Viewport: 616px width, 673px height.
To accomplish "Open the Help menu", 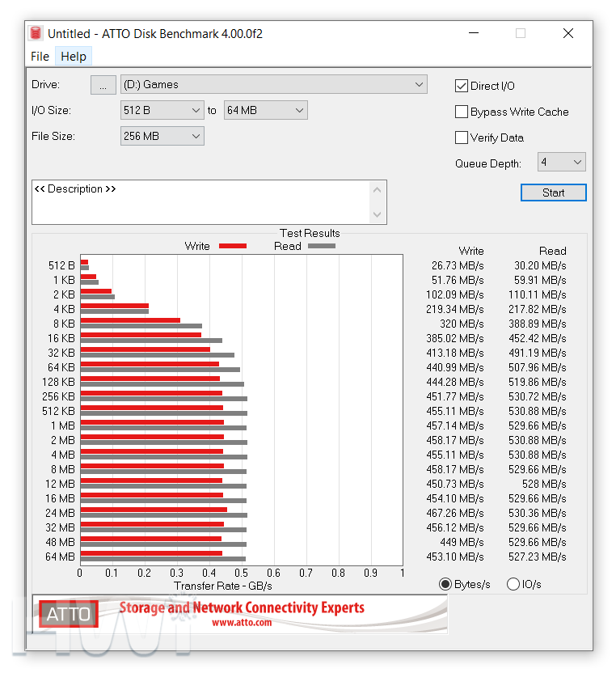I will click(74, 57).
